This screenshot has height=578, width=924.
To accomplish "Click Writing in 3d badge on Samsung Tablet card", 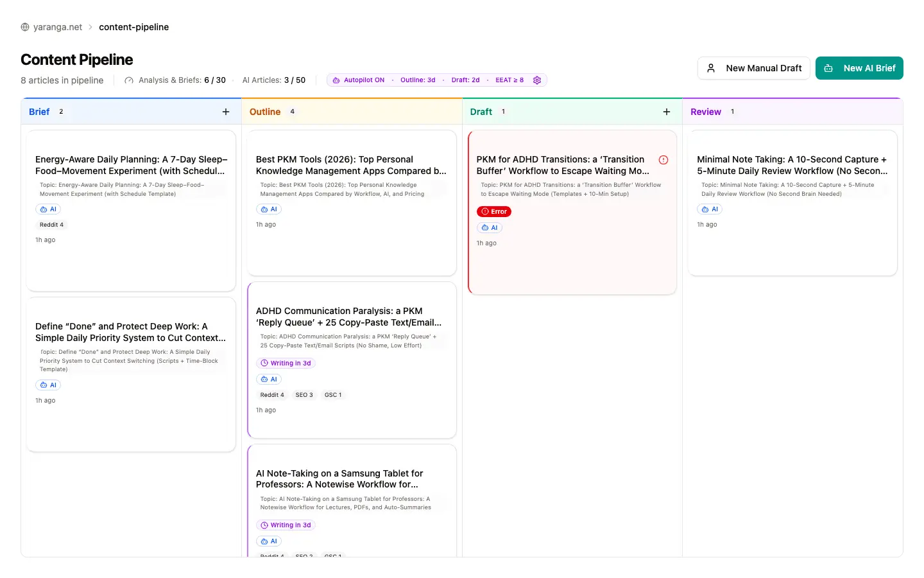I will tap(286, 525).
